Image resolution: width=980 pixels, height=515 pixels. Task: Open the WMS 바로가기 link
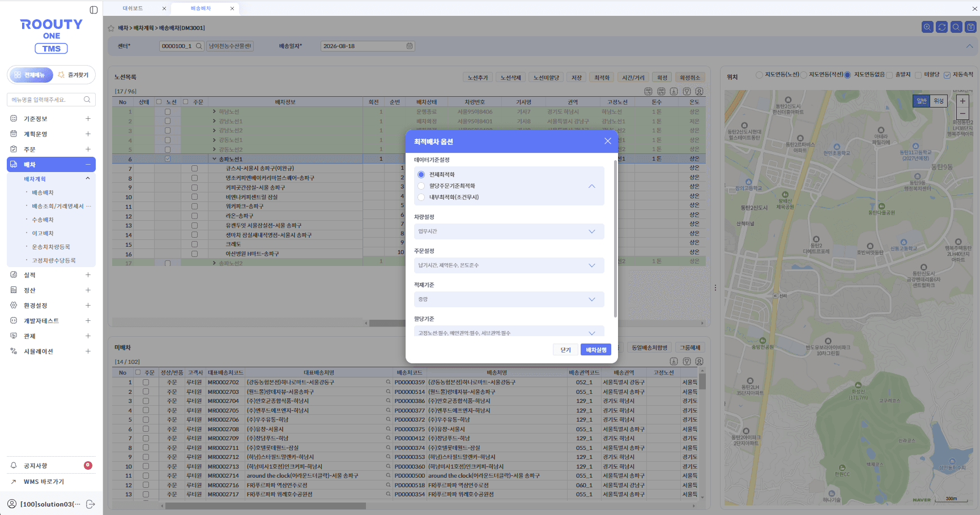[x=44, y=482]
